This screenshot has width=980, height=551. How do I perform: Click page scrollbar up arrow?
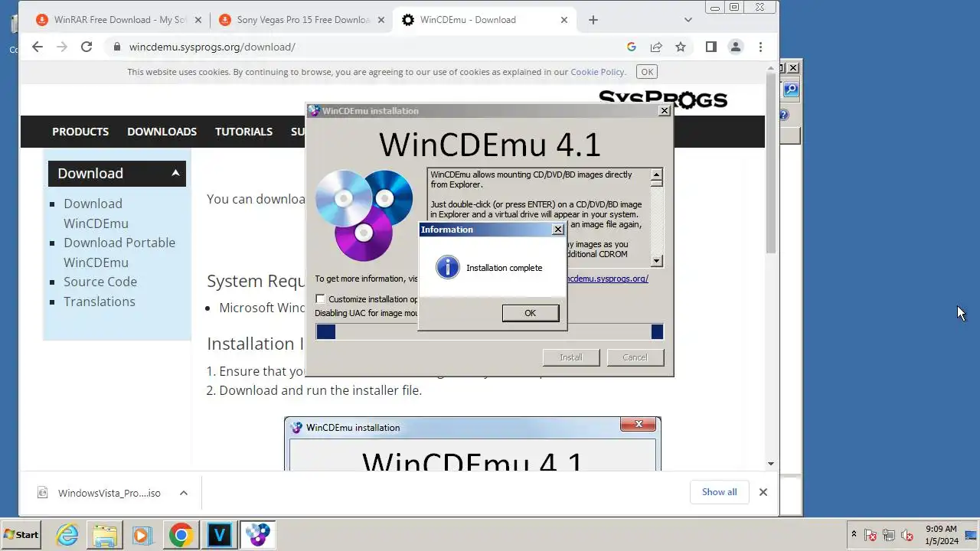tap(771, 68)
